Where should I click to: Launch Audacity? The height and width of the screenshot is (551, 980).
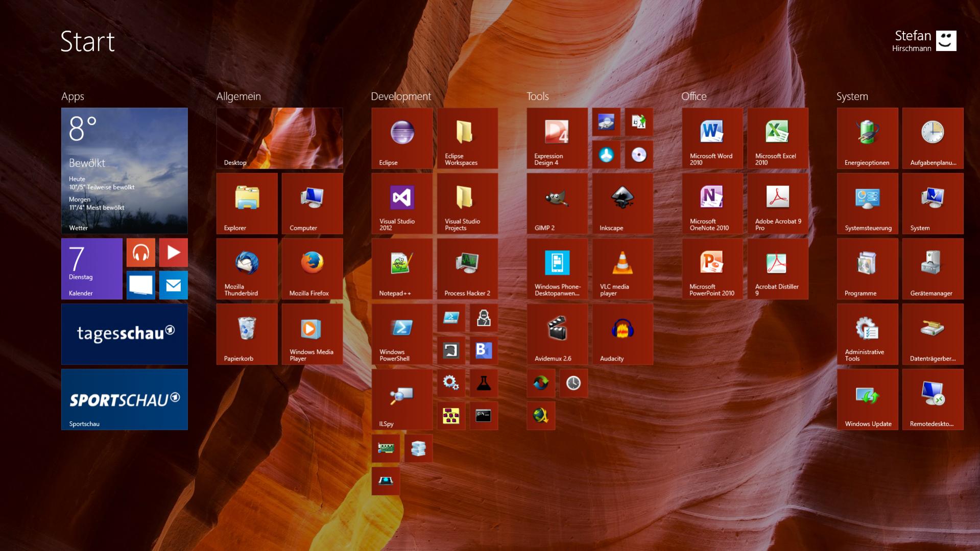coord(623,334)
